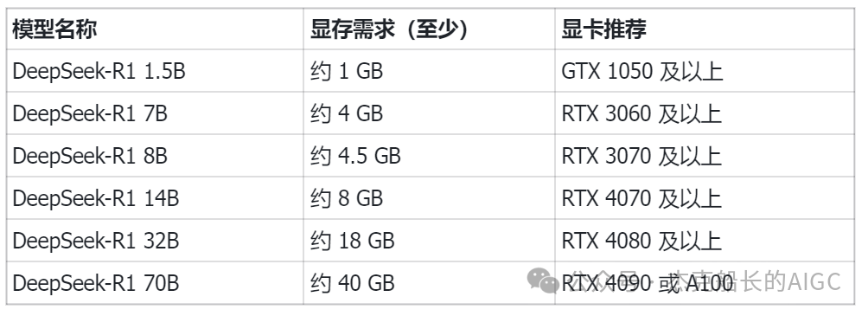Click the GTX 1050 及以上 cell
868x316 pixels.
pos(705,71)
